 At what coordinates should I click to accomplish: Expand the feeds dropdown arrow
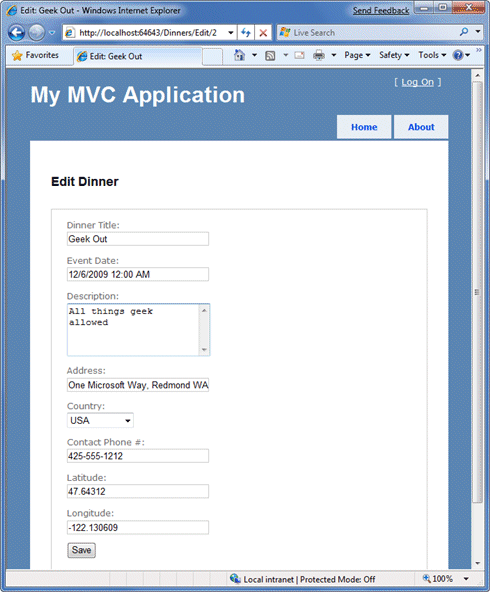(285, 55)
